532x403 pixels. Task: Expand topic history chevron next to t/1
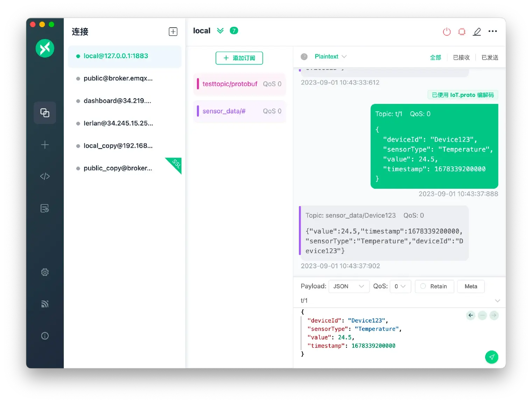tap(497, 301)
